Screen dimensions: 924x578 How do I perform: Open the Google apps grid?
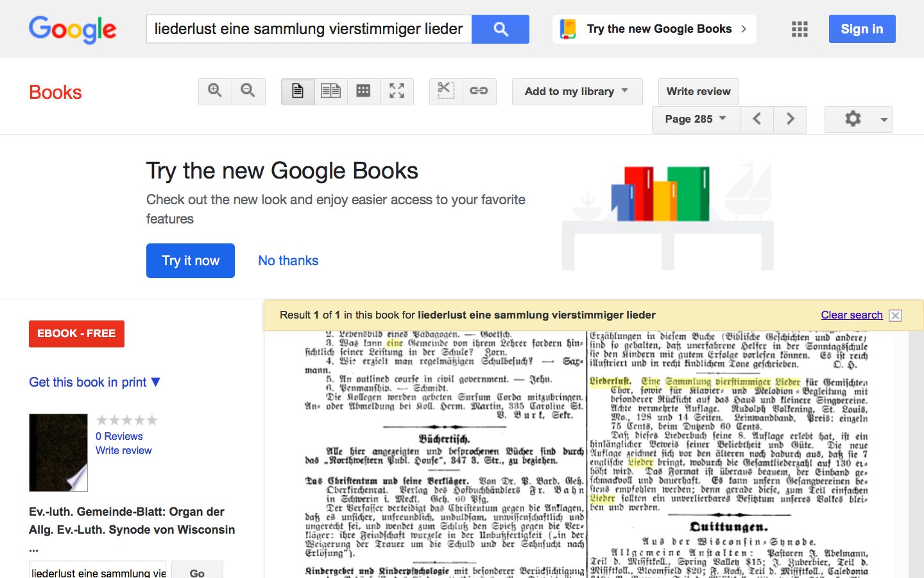coord(800,29)
